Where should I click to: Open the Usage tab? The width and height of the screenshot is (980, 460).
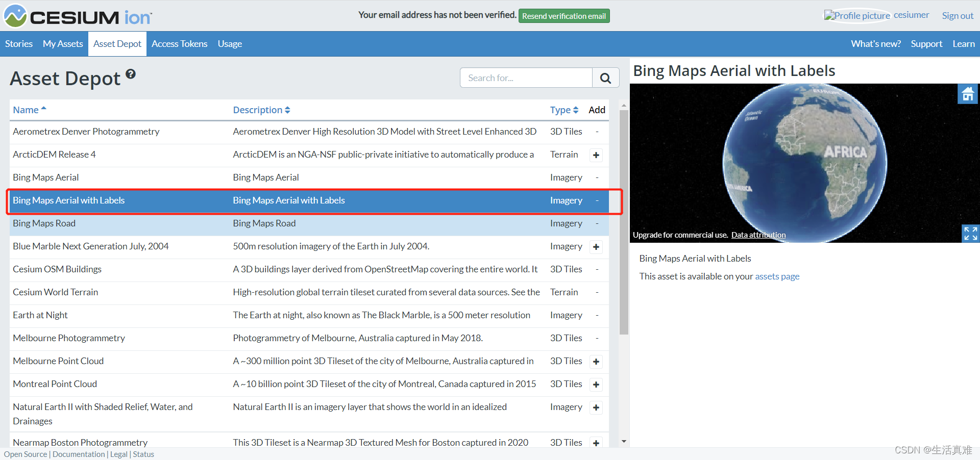point(230,44)
